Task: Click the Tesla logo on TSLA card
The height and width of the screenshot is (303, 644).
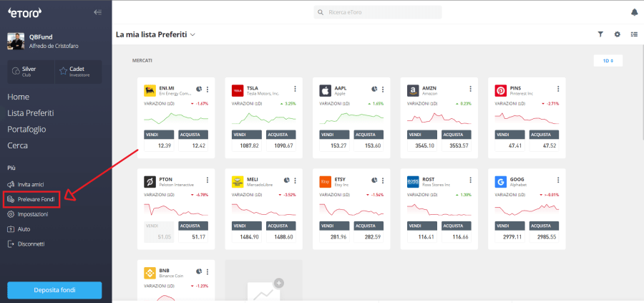Action: pos(238,91)
